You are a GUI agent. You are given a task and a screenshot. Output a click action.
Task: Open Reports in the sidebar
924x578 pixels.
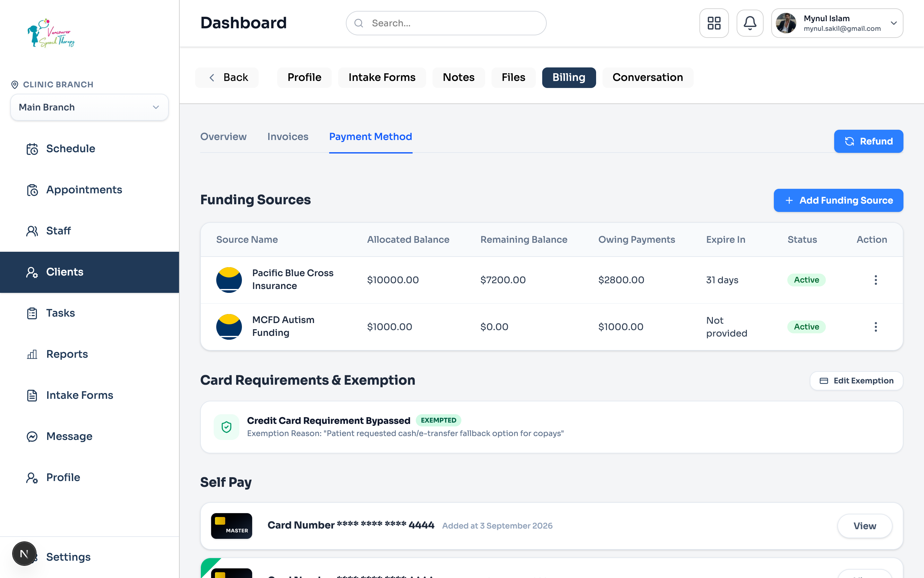tap(89, 354)
